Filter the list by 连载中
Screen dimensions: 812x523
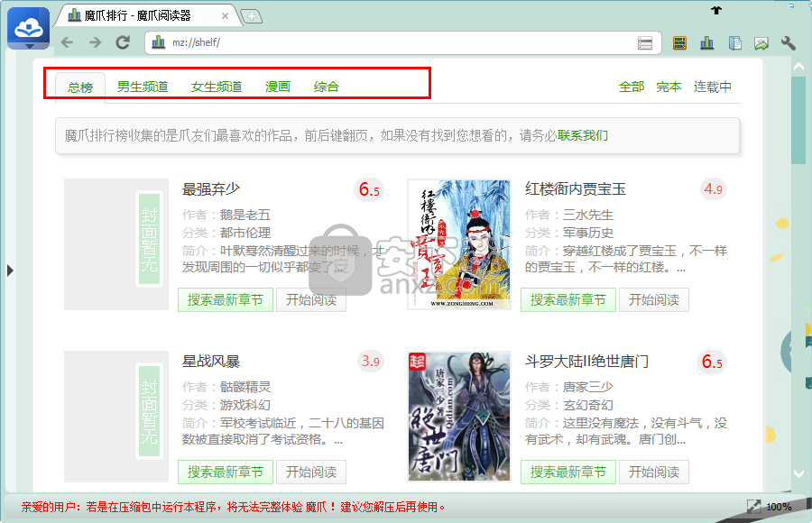coord(713,87)
